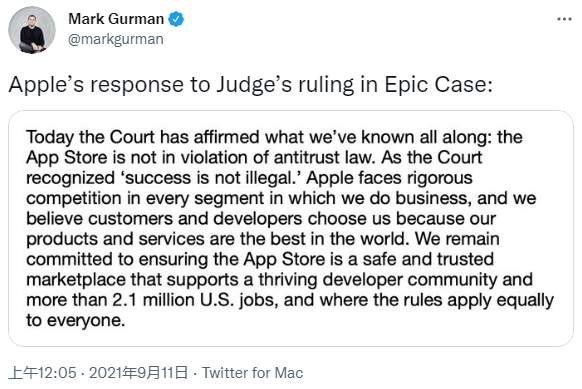The height and width of the screenshot is (389, 582).
Task: Open the attached Apple statement image
Action: pyautogui.click(x=291, y=228)
